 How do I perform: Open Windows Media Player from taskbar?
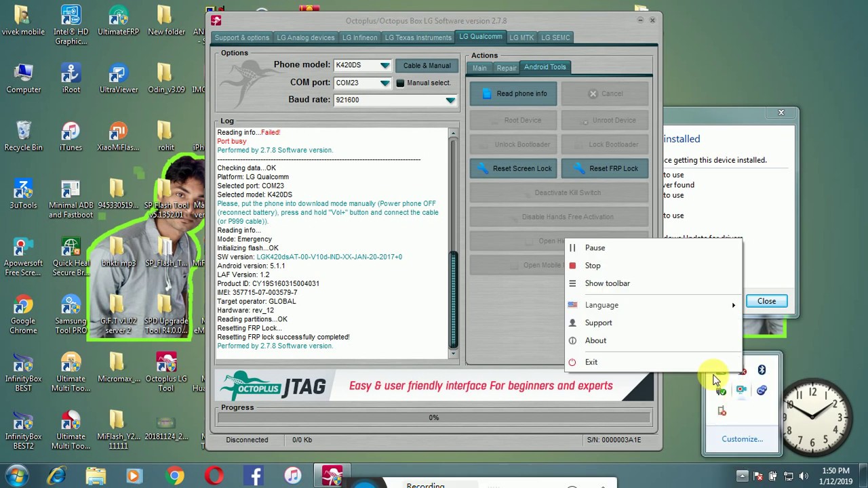click(134, 476)
